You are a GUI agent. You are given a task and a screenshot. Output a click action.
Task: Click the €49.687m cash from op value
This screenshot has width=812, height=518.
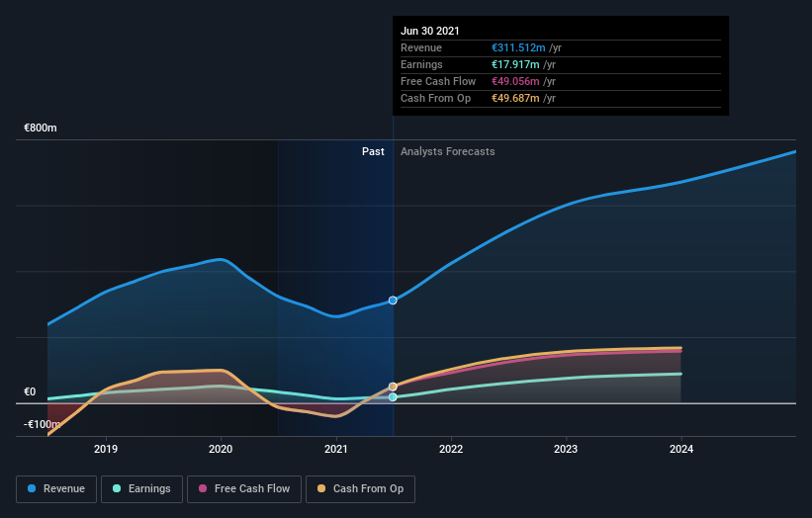pyautogui.click(x=515, y=98)
